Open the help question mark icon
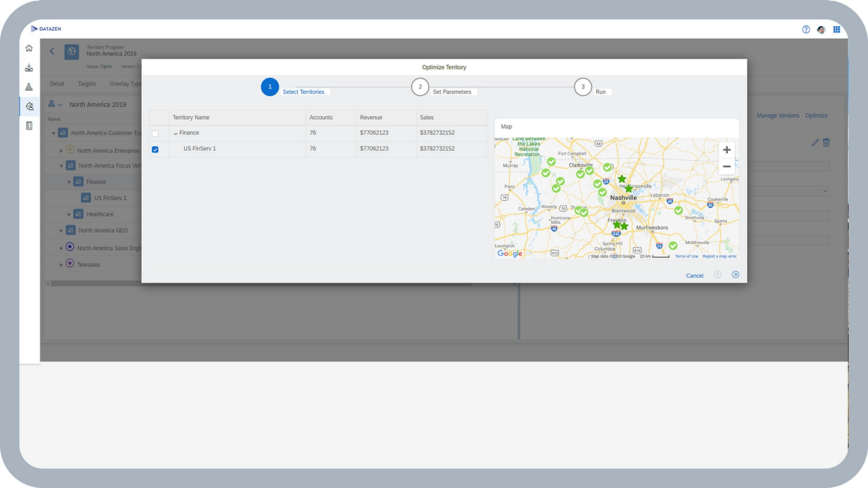This screenshot has height=488, width=868. (x=806, y=29)
